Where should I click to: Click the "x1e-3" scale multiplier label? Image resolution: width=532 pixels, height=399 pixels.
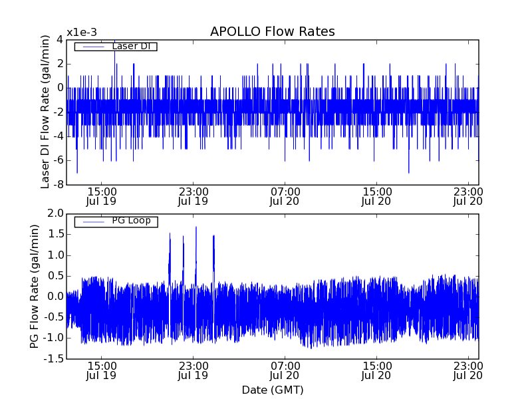click(x=82, y=33)
